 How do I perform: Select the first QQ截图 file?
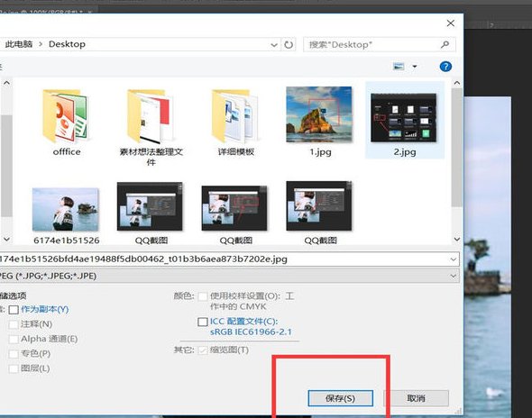pyautogui.click(x=151, y=213)
